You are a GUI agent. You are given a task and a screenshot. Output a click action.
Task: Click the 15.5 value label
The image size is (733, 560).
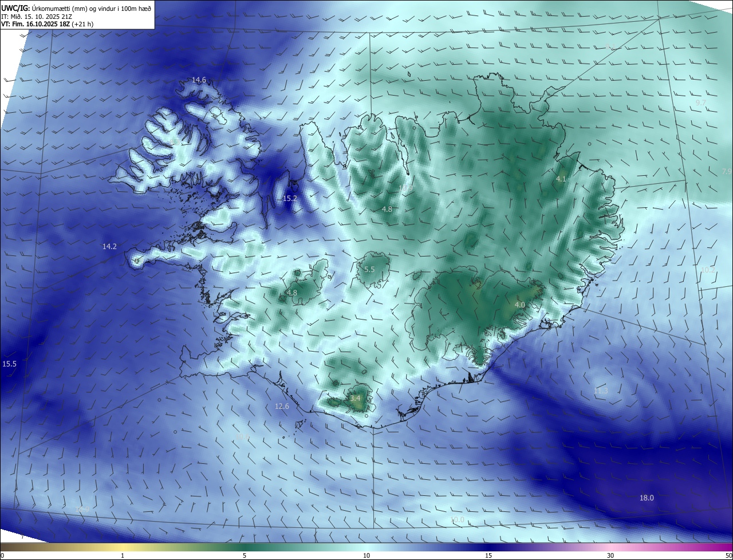point(9,364)
